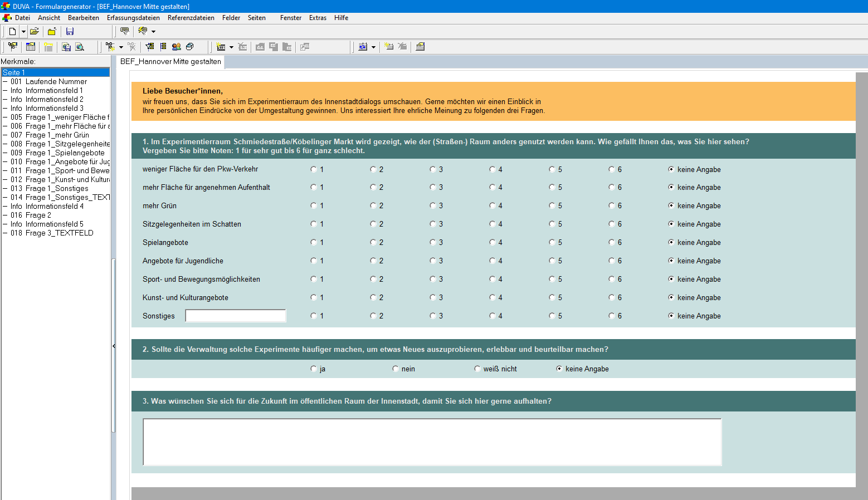Click the keyboard with lightning icon

point(143,31)
